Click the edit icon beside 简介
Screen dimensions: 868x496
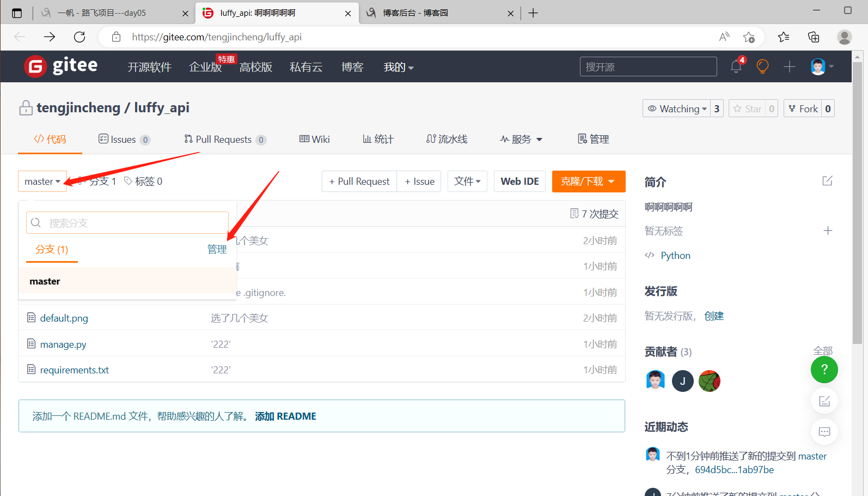point(827,180)
